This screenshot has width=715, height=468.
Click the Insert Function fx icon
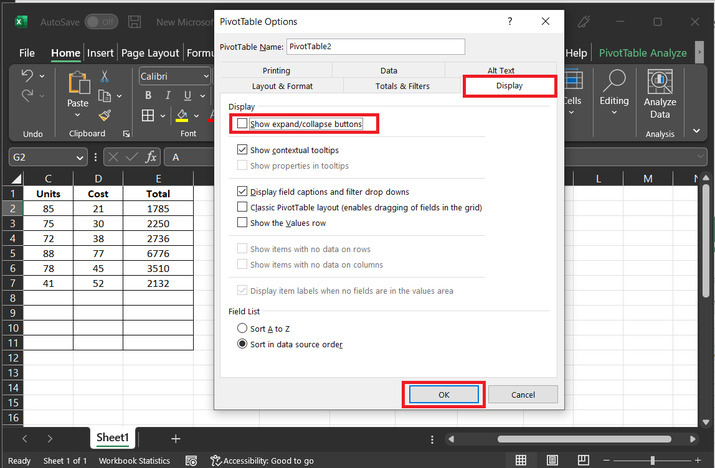[x=151, y=157]
